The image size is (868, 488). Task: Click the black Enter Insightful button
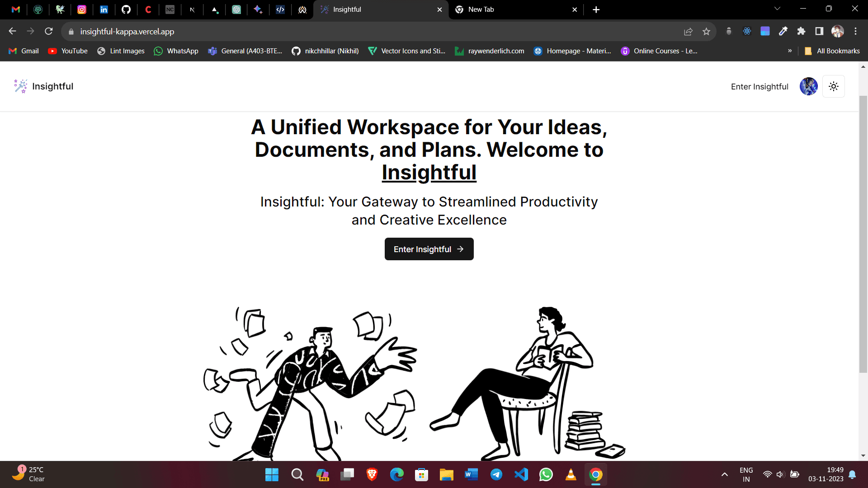click(429, 249)
